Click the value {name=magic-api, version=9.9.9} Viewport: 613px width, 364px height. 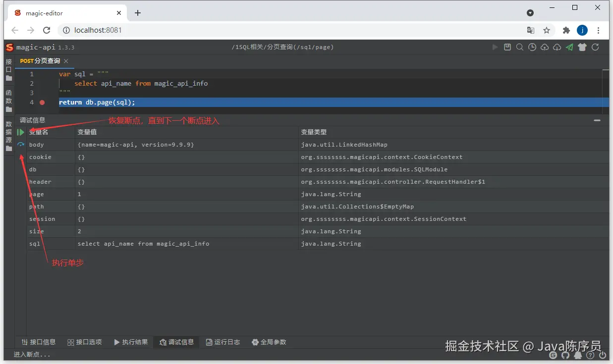pyautogui.click(x=136, y=145)
